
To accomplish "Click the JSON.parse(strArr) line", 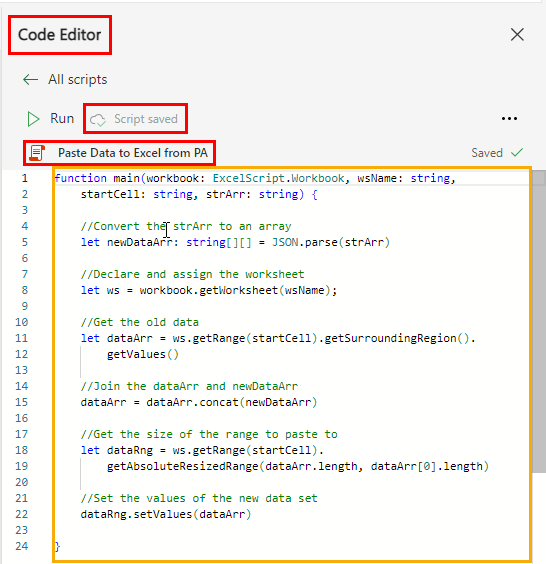I will coord(235,242).
